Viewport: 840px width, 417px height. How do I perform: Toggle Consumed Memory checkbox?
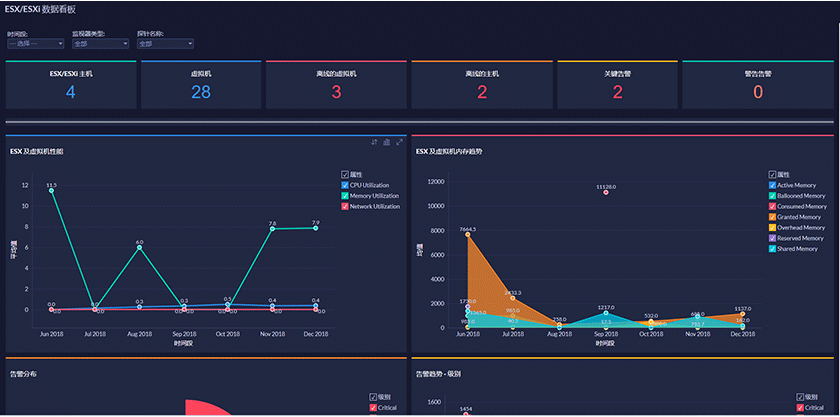coord(772,206)
